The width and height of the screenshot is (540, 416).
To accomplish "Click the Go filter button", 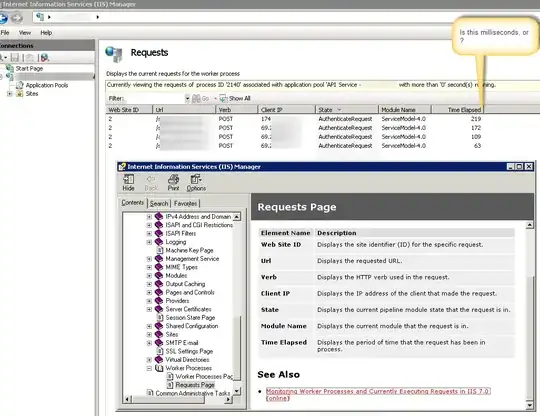I will click(x=201, y=98).
